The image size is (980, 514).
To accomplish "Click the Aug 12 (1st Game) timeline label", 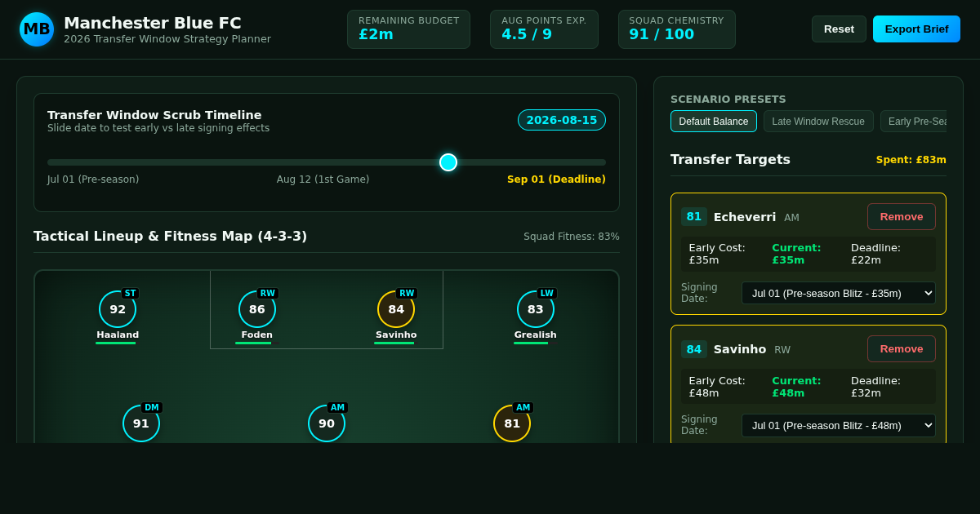I will pyautogui.click(x=323, y=179).
